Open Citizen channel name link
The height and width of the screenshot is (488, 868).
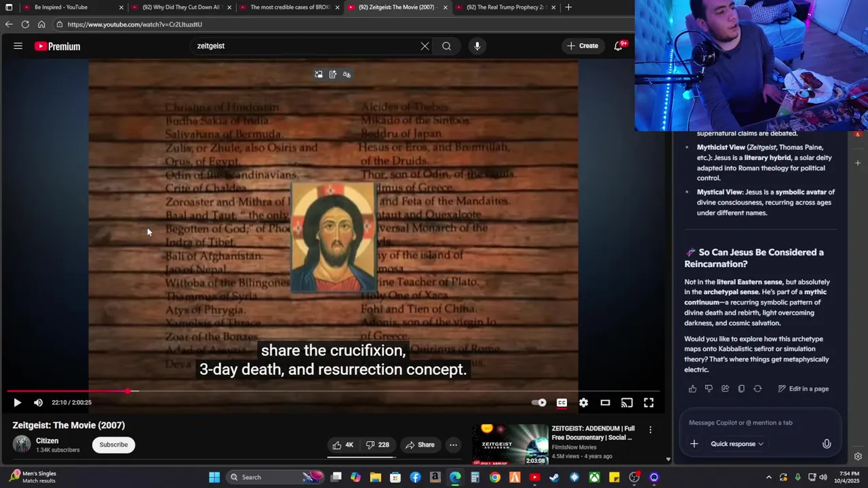47,441
